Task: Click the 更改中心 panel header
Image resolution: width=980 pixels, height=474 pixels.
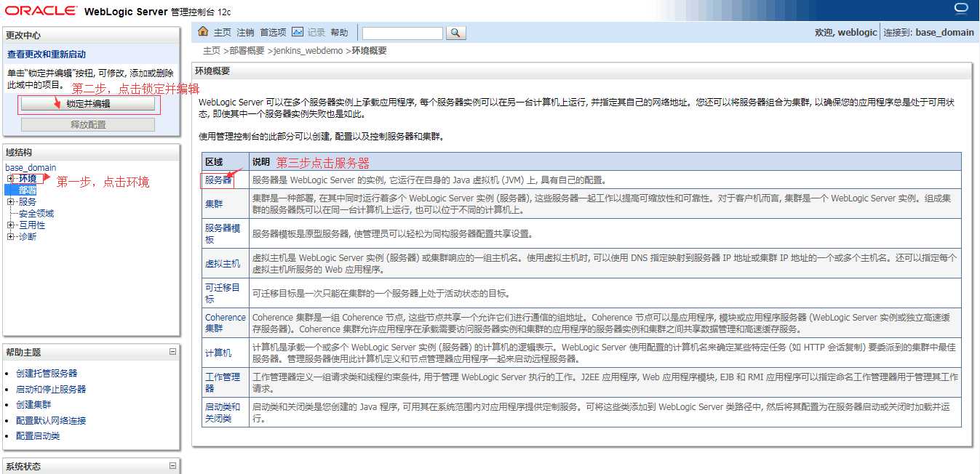Action: click(x=23, y=35)
